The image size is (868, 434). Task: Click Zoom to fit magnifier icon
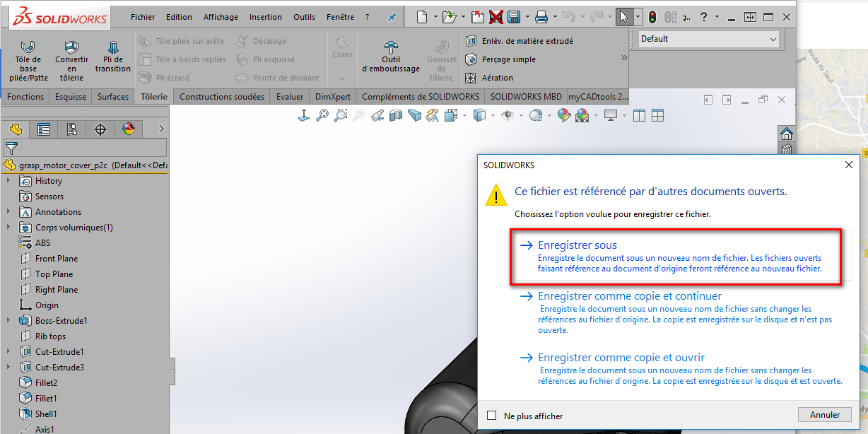[322, 115]
